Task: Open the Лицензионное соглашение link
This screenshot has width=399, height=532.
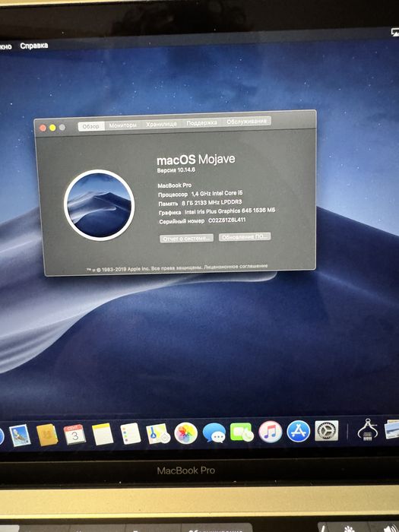Action: tap(236, 266)
